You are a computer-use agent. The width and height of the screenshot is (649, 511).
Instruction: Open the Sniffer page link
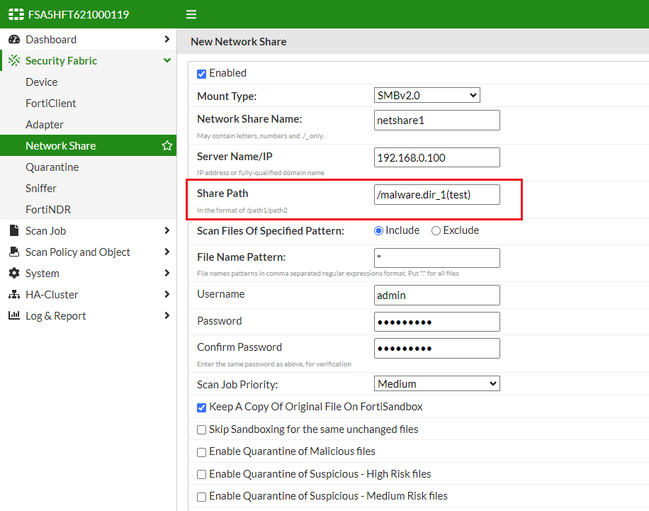(x=41, y=188)
